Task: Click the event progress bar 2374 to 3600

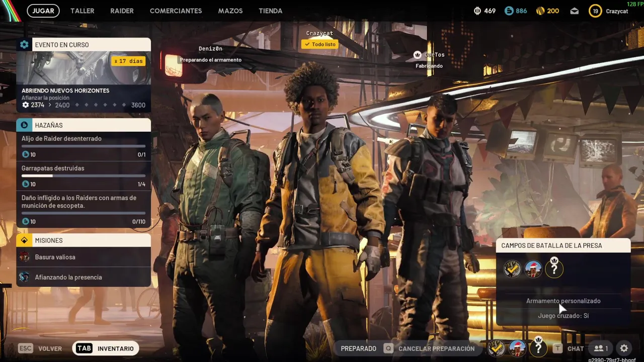Action: click(84, 105)
